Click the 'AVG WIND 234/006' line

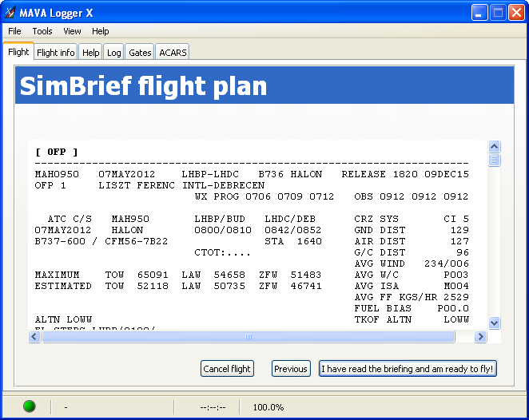[412, 263]
